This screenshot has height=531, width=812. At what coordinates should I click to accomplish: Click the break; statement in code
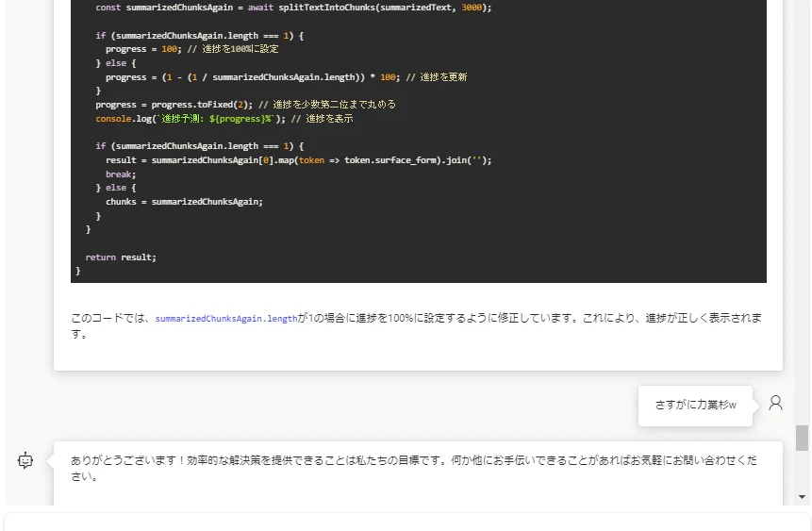click(x=121, y=174)
